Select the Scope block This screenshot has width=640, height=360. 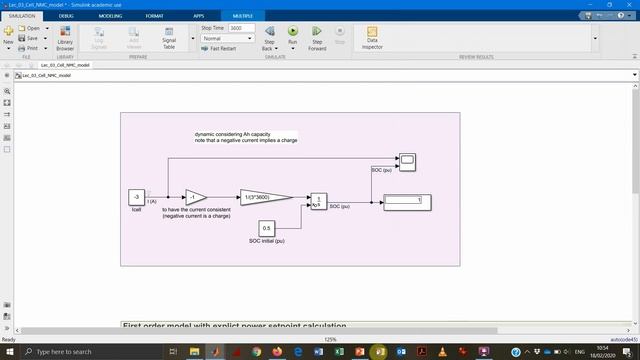[407, 162]
